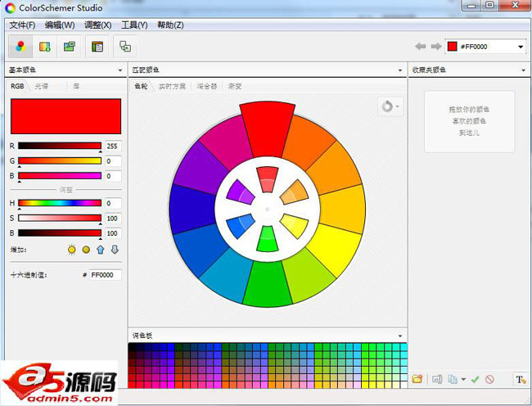Open the 编辑(W) menu

(x=60, y=25)
